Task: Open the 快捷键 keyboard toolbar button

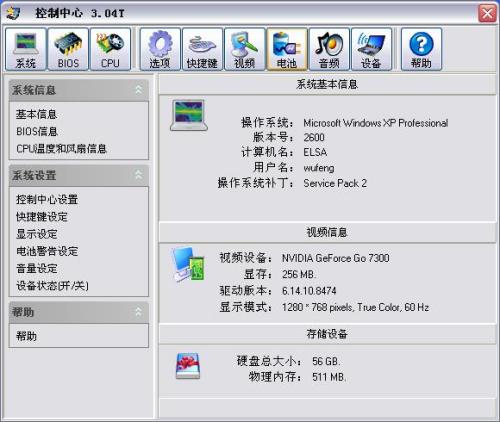Action: (x=202, y=49)
